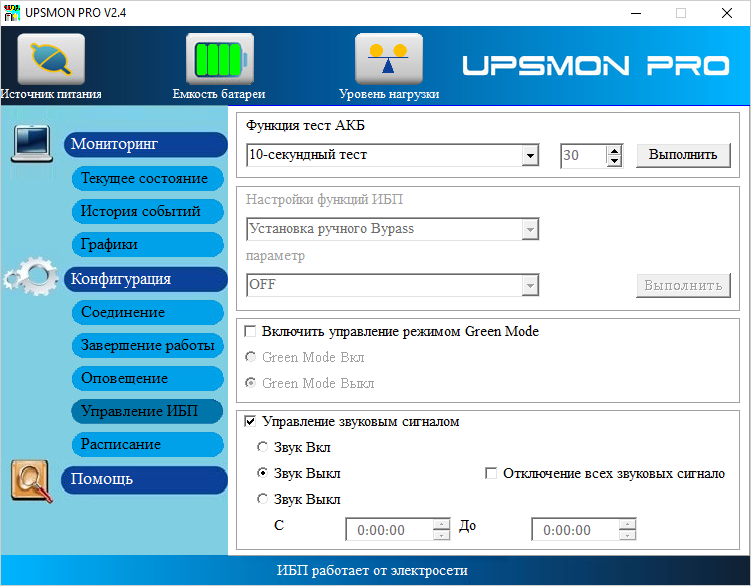Increase the До end time
The width and height of the screenshot is (751, 586).
tap(627, 525)
